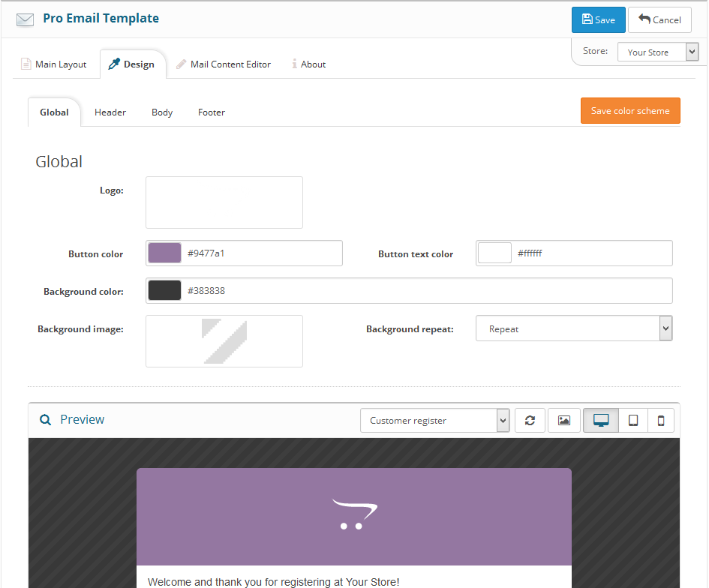The image size is (709, 588).
Task: Go to the About tab
Action: point(309,64)
